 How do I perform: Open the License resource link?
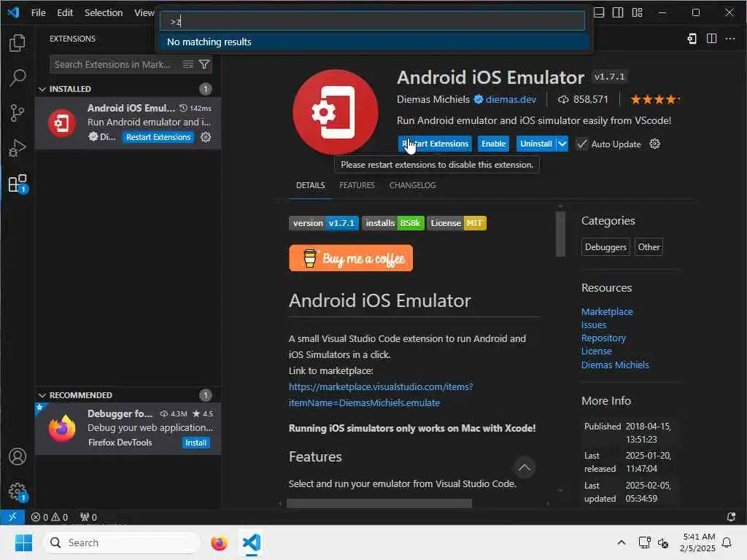tap(597, 351)
